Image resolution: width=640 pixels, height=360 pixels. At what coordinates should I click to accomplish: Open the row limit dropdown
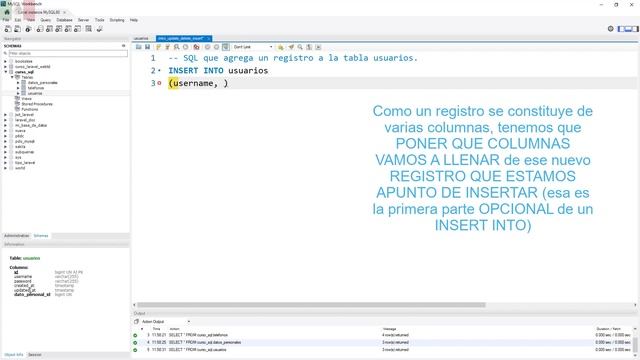click(x=253, y=47)
